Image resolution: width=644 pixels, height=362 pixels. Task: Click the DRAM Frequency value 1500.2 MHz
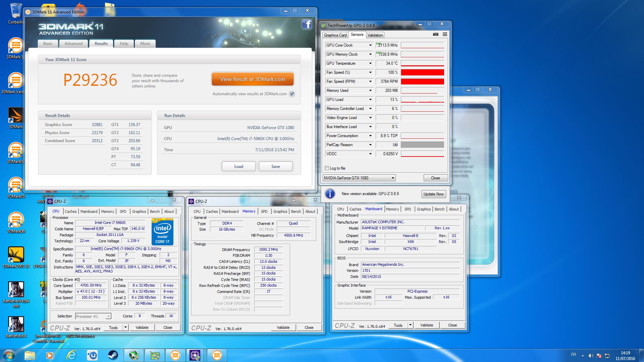[x=269, y=250]
